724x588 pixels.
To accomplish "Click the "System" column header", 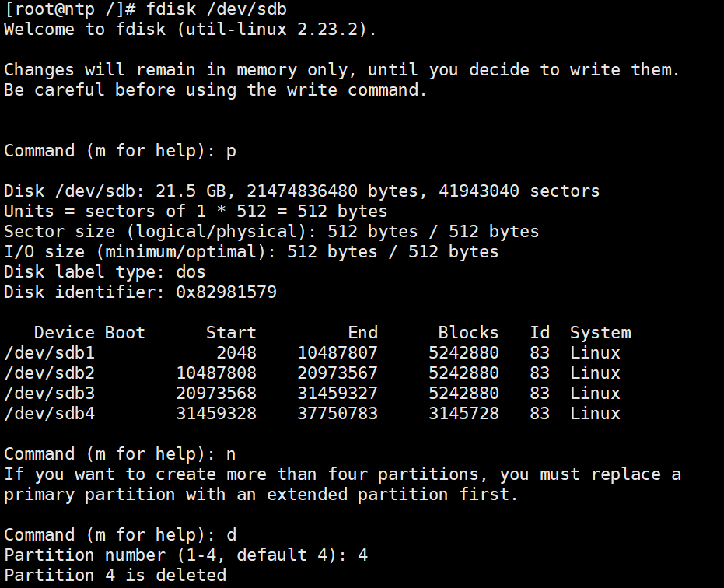I will pos(600,333).
